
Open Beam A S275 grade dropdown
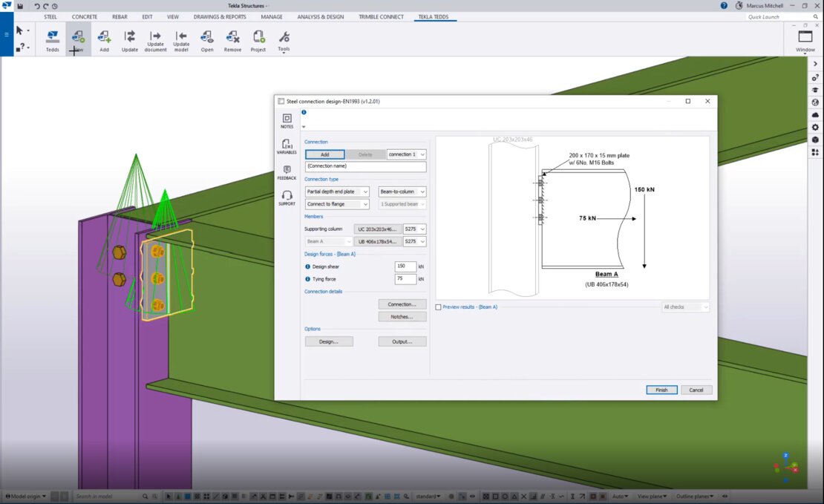click(415, 242)
